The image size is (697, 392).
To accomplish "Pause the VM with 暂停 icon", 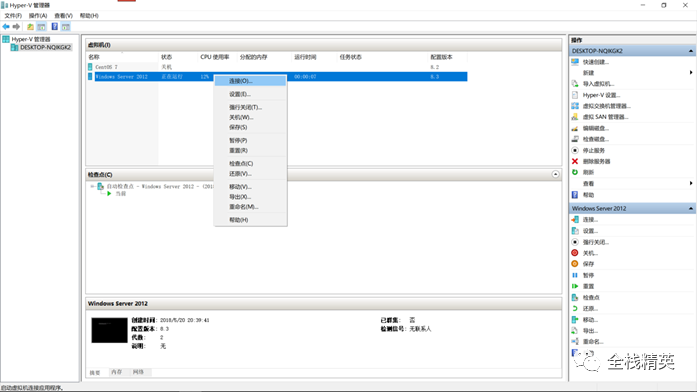I will pyautogui.click(x=575, y=275).
